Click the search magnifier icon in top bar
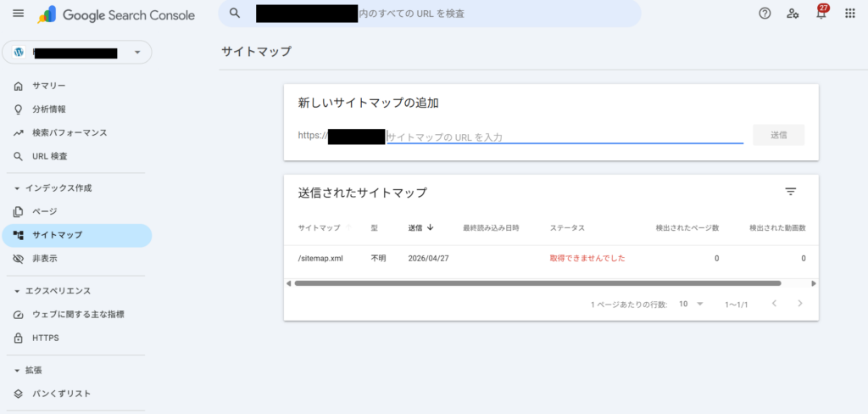Screen dimensions: 868x414 [x=236, y=14]
